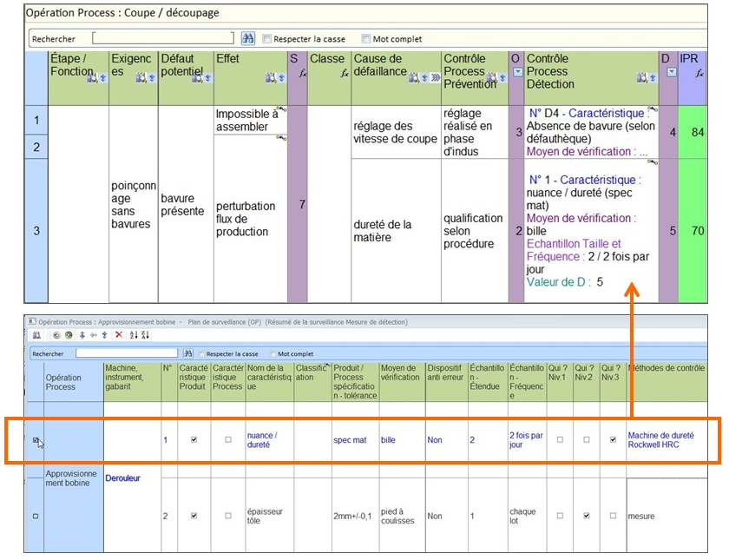The image size is (729, 560).
Task: Click the green circular refresh icon
Action: click(x=69, y=335)
